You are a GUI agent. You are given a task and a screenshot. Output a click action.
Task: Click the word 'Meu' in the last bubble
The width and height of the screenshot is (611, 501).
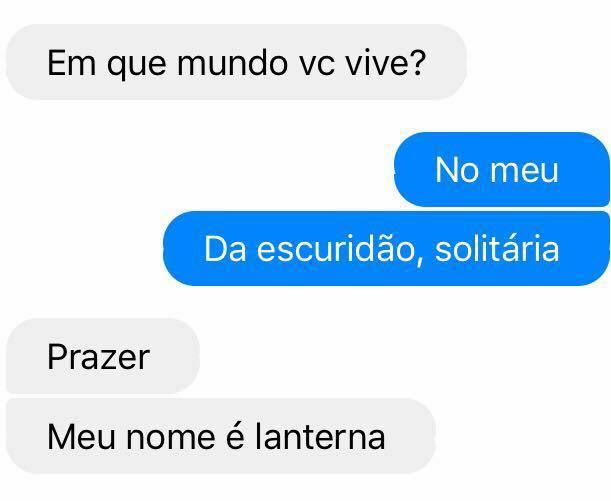point(81,437)
